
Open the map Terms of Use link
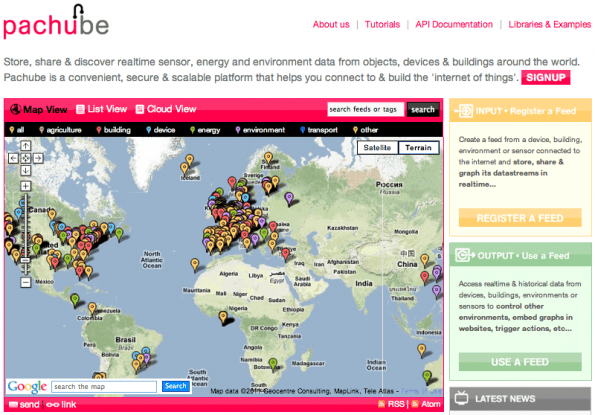(421, 391)
